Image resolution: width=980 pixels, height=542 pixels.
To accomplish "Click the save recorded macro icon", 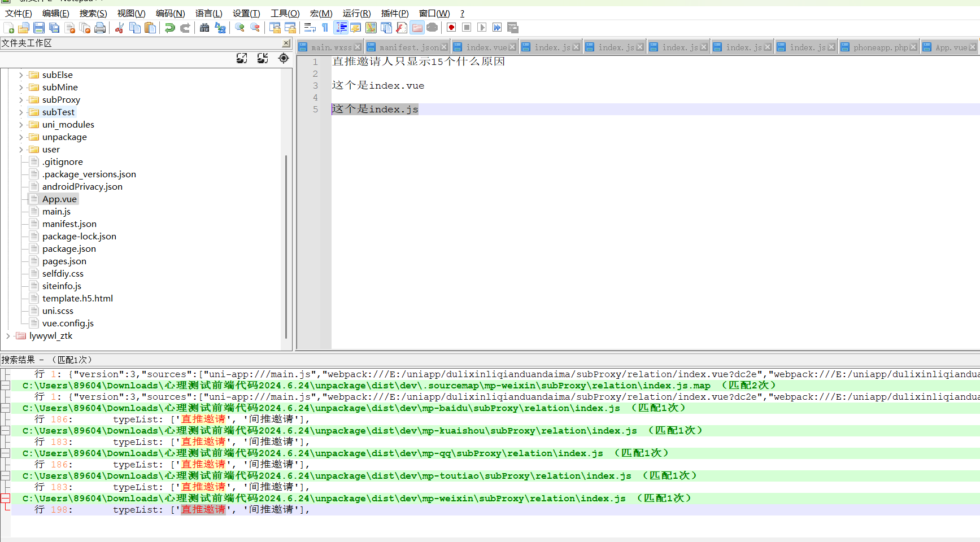I will (513, 28).
